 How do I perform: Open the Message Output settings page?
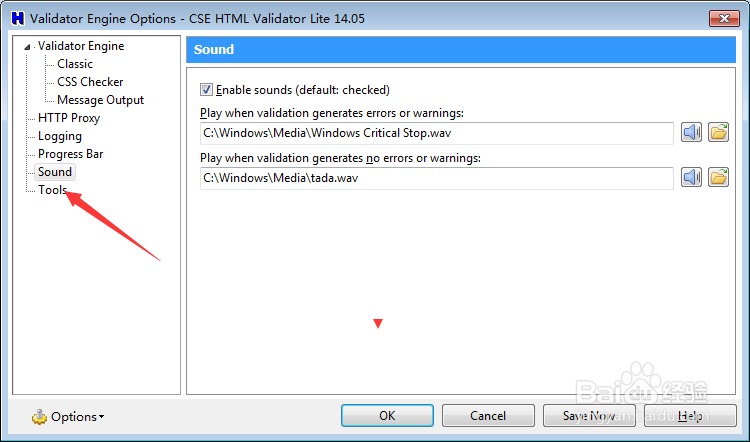coord(100,100)
